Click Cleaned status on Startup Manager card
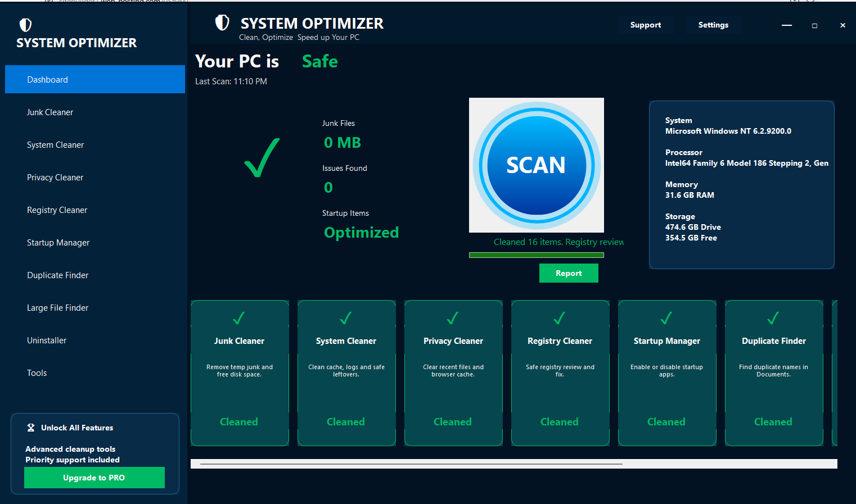 [x=666, y=422]
